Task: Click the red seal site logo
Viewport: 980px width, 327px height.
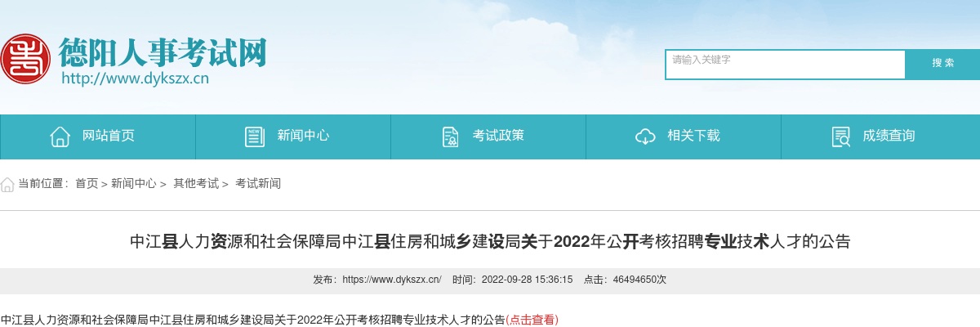Action: click(24, 58)
